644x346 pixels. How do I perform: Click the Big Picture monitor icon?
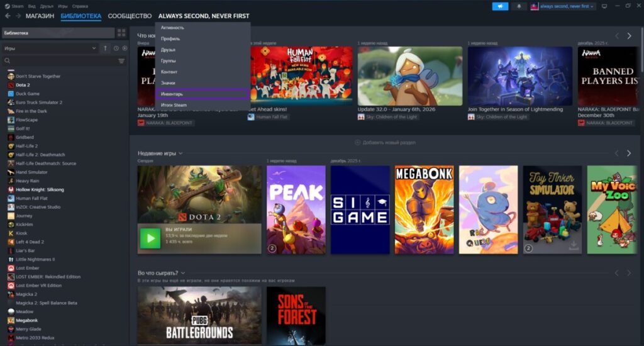pyautogui.click(x=604, y=6)
